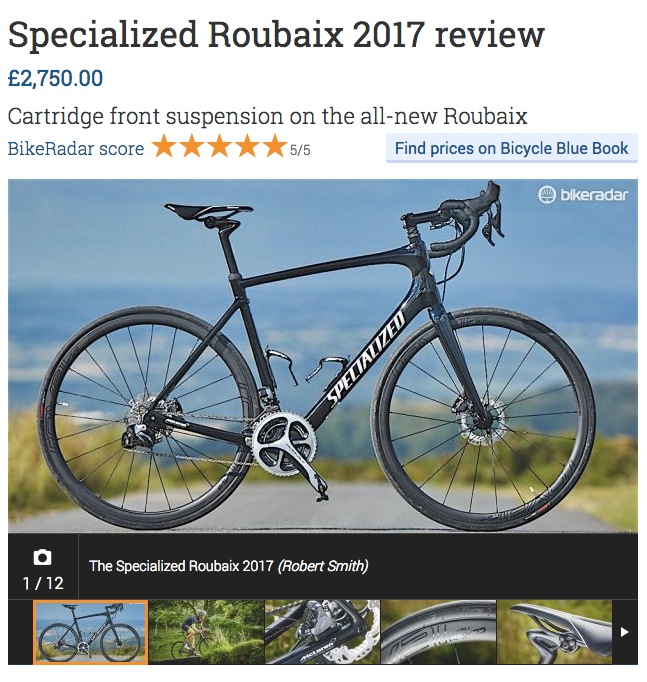Open Find prices on Bicycle Blue Book
This screenshot has height=682, width=647.
coord(512,148)
